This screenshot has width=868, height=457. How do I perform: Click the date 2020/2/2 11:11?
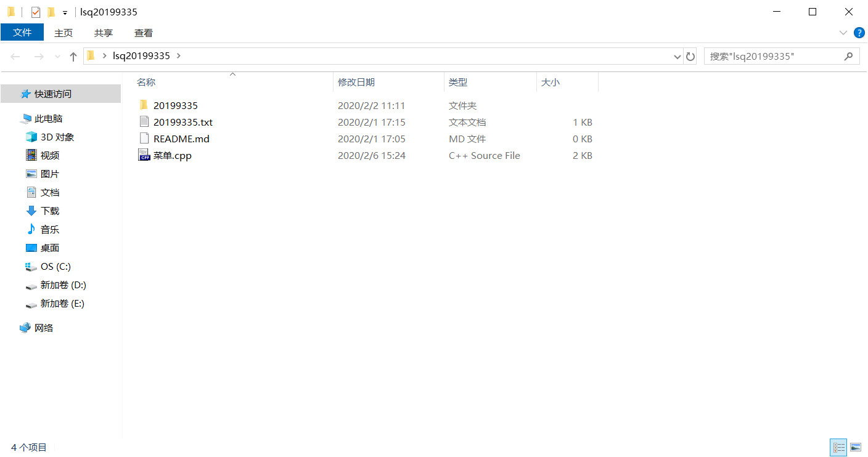click(372, 105)
